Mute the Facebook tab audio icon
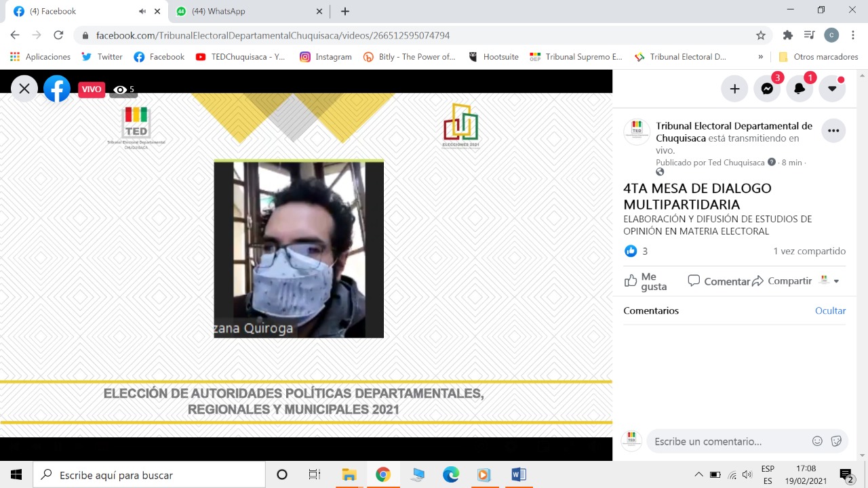 click(x=142, y=12)
